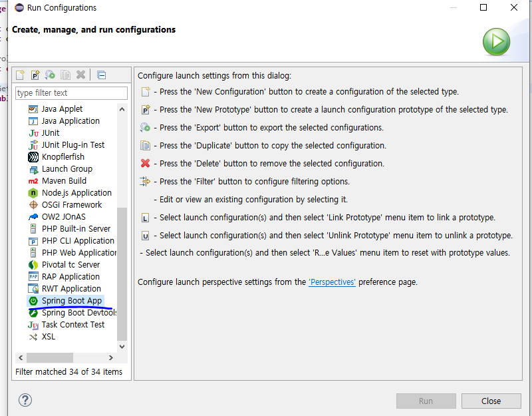Click the Node.js Application hexagon icon

[33, 193]
